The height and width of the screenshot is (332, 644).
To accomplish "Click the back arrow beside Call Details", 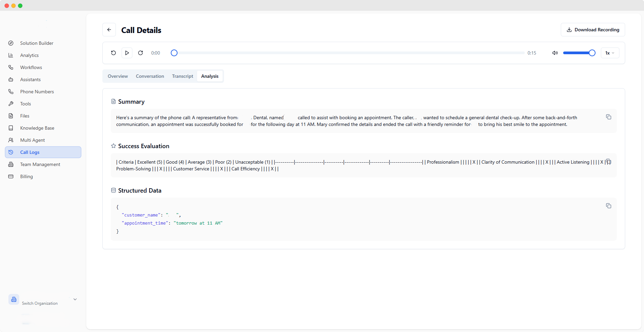I will (x=109, y=30).
